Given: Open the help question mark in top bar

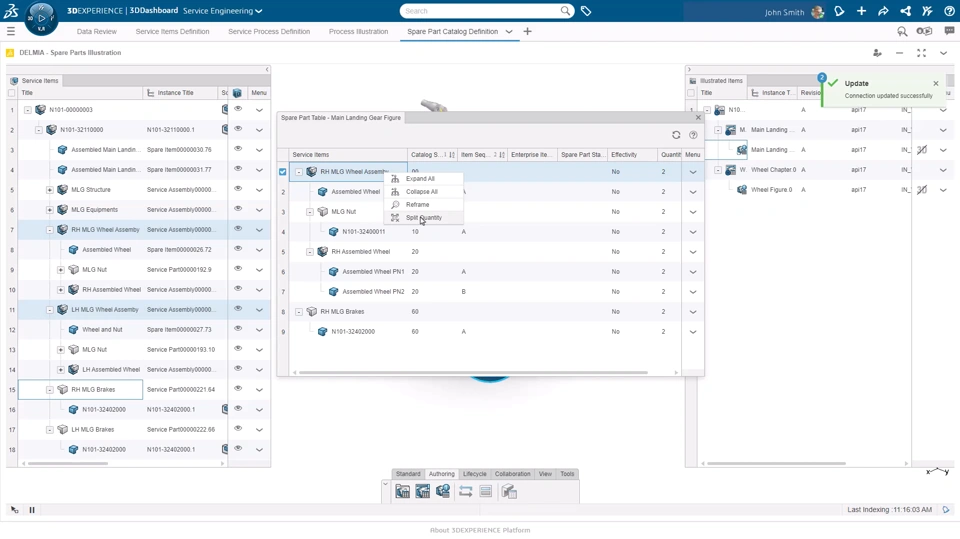Looking at the screenshot, I should 950,11.
